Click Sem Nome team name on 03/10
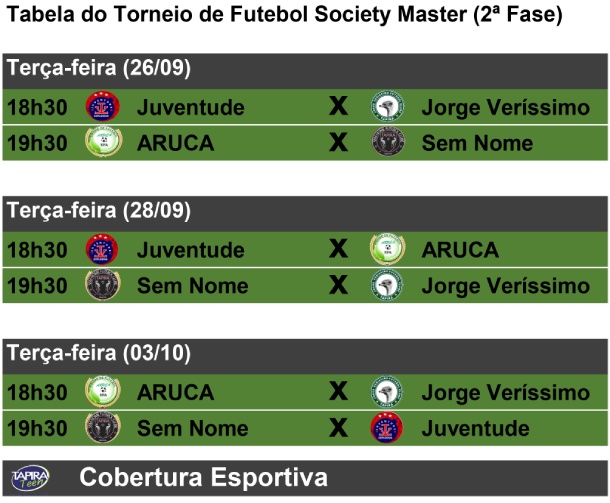610x503 pixels. [193, 428]
